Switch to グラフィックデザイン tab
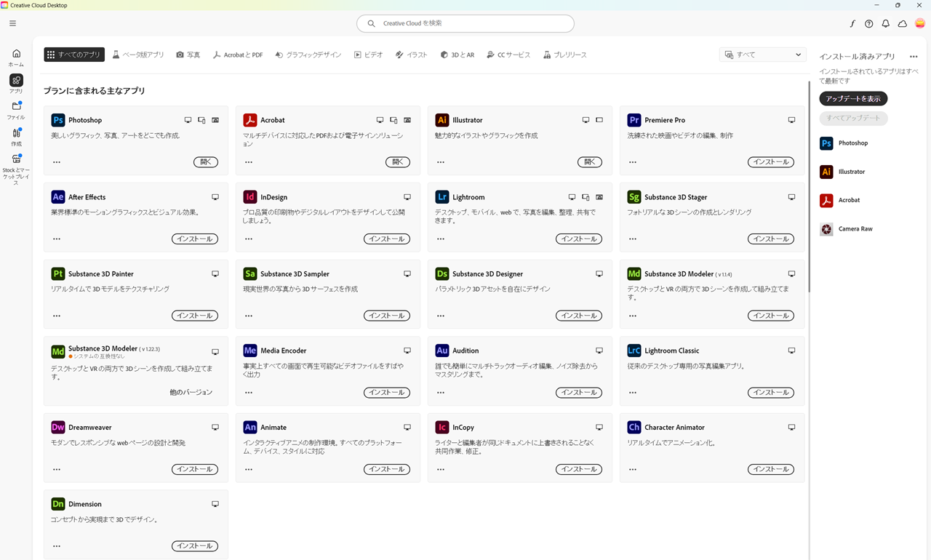The height and width of the screenshot is (560, 931). 308,55
